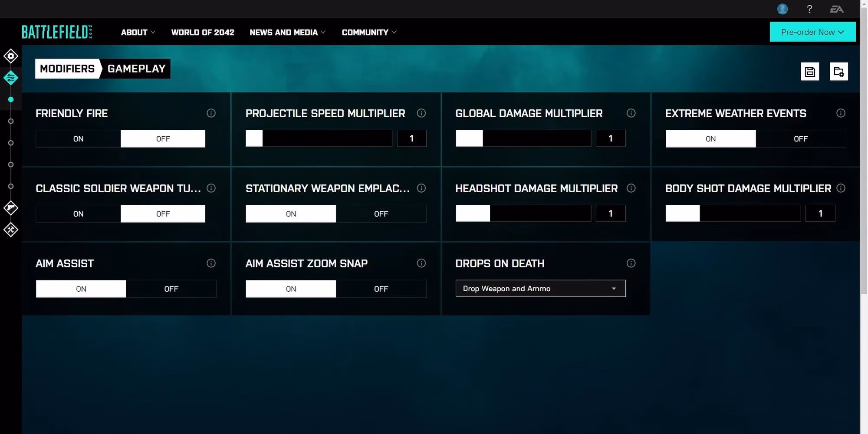Open NEWS AND MEDIA menu

286,32
